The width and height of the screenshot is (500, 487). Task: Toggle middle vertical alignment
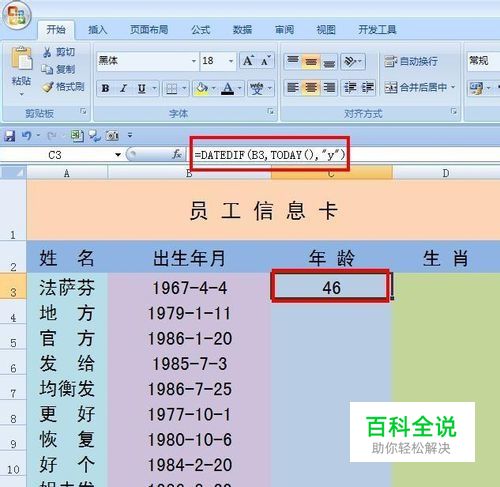click(x=311, y=61)
